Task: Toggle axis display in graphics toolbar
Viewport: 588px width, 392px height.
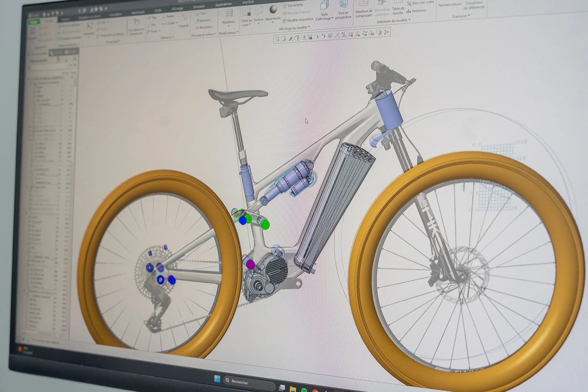Action: [x=358, y=34]
